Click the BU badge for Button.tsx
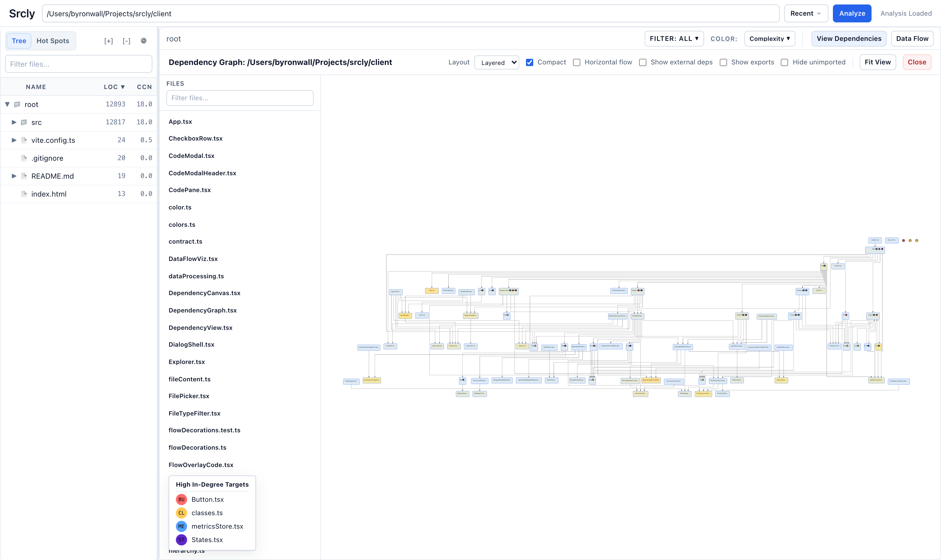 (181, 499)
